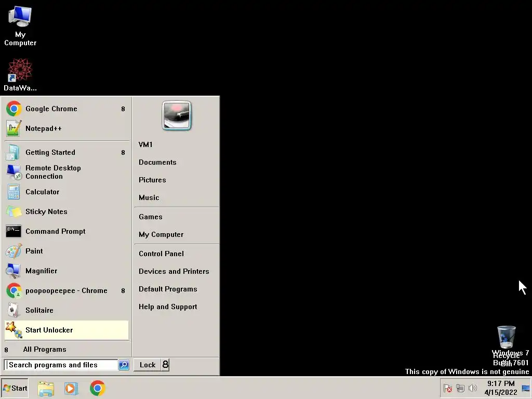Click the Start button
The height and width of the screenshot is (399, 532).
tap(15, 388)
